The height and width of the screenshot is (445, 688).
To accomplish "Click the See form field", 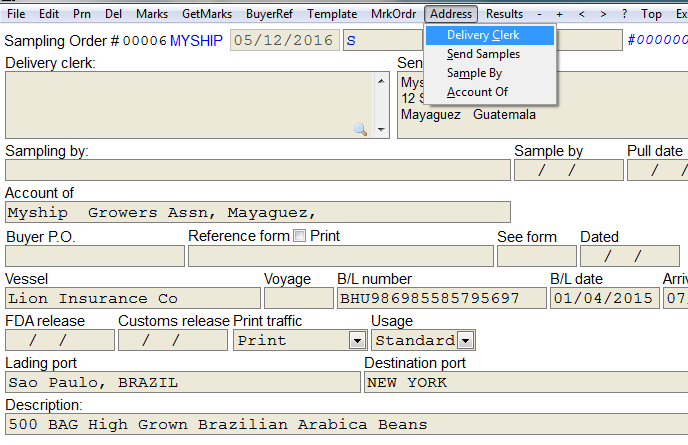I will pyautogui.click(x=537, y=256).
